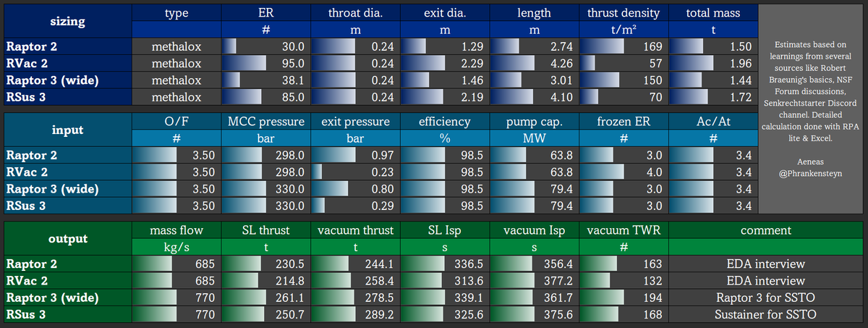
Task: Click the 'frozen ER' column header
Action: pyautogui.click(x=624, y=121)
